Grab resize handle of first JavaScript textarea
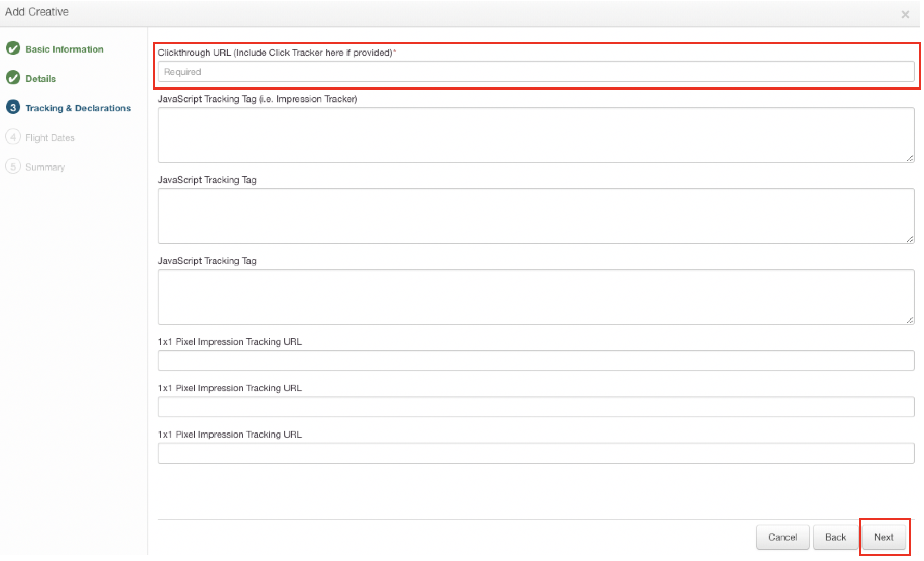This screenshot has width=924, height=561. pyautogui.click(x=910, y=158)
